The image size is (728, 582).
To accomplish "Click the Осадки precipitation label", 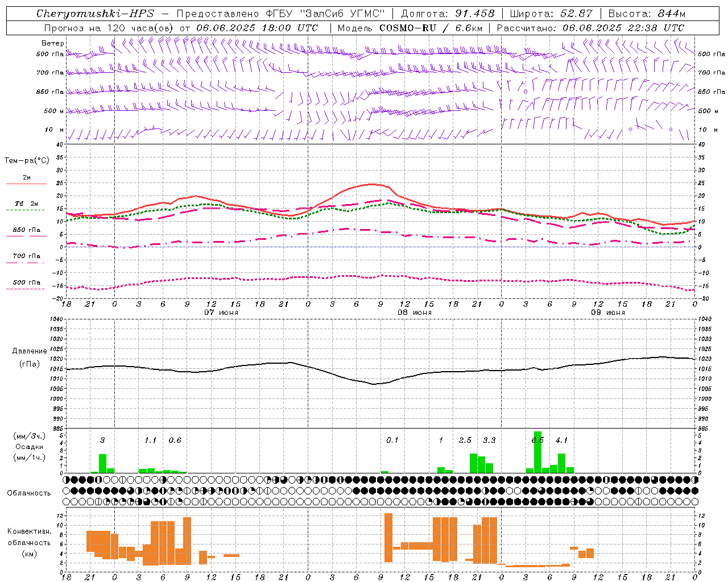I will (30, 447).
